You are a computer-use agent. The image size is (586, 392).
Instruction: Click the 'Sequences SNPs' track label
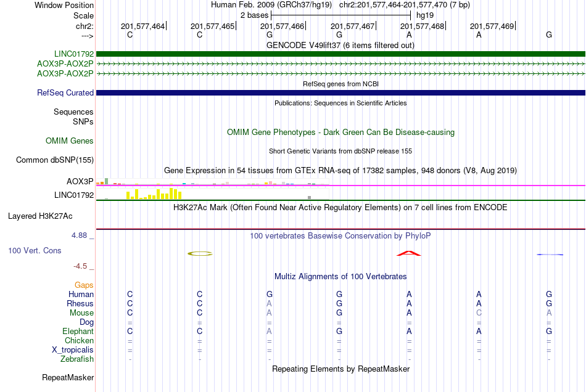tap(73, 117)
